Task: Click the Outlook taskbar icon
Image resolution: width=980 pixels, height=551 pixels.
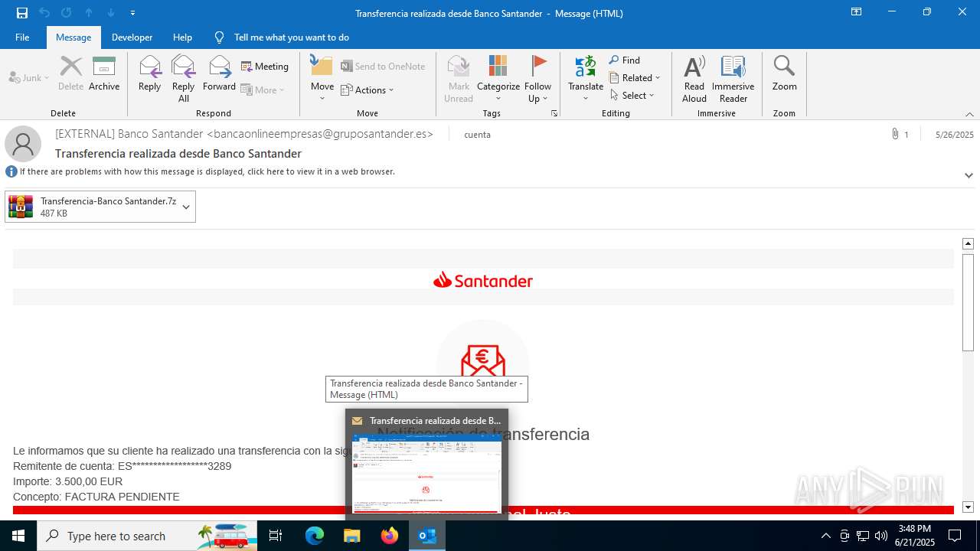Action: pos(427,536)
